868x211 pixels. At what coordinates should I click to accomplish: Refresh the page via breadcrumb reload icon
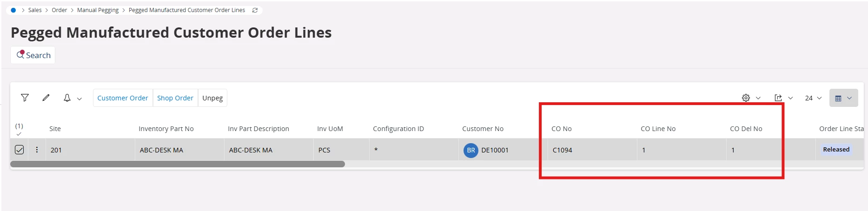pyautogui.click(x=255, y=10)
